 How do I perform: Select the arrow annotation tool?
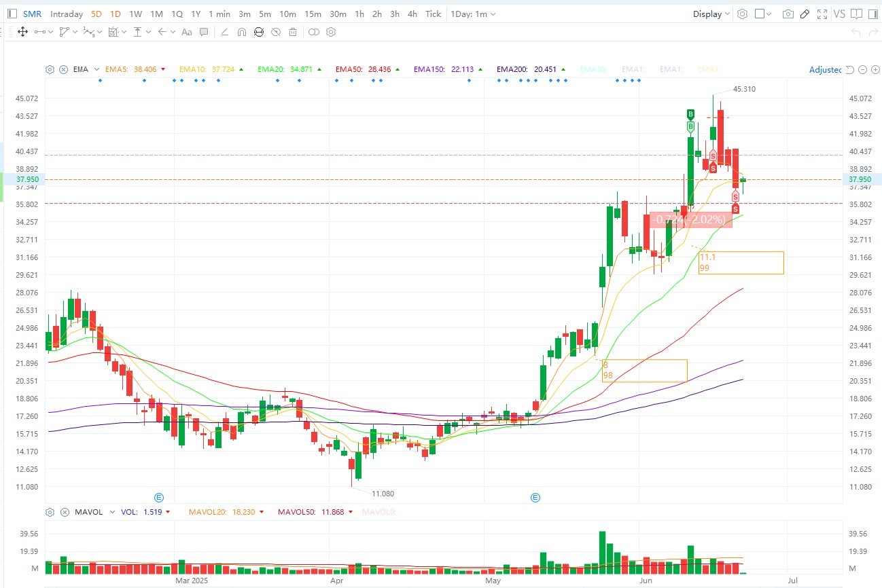(162, 32)
